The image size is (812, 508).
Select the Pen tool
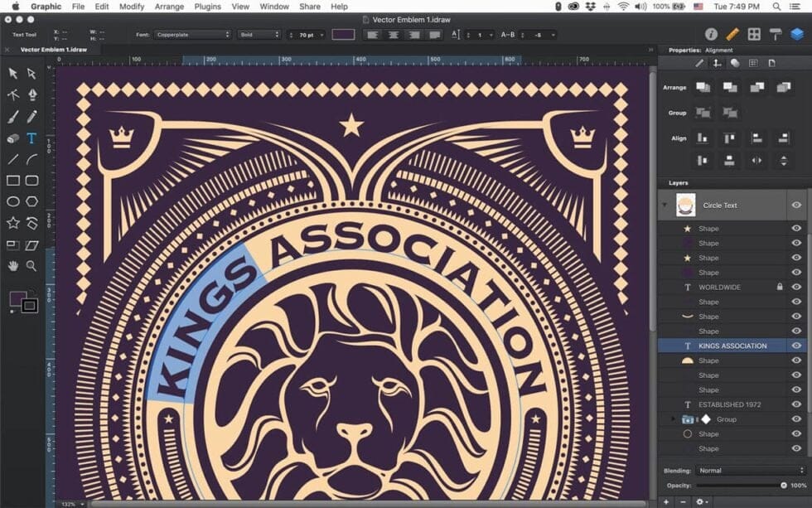pos(31,96)
